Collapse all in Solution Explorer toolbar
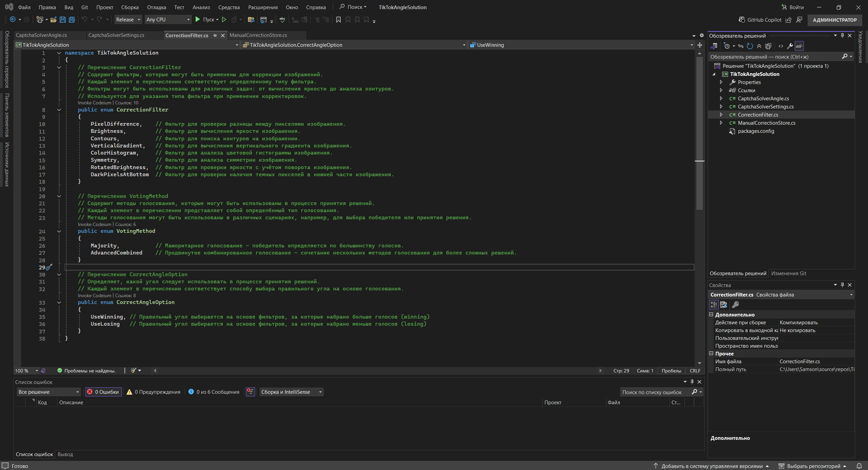The image size is (868, 470). pyautogui.click(x=759, y=46)
